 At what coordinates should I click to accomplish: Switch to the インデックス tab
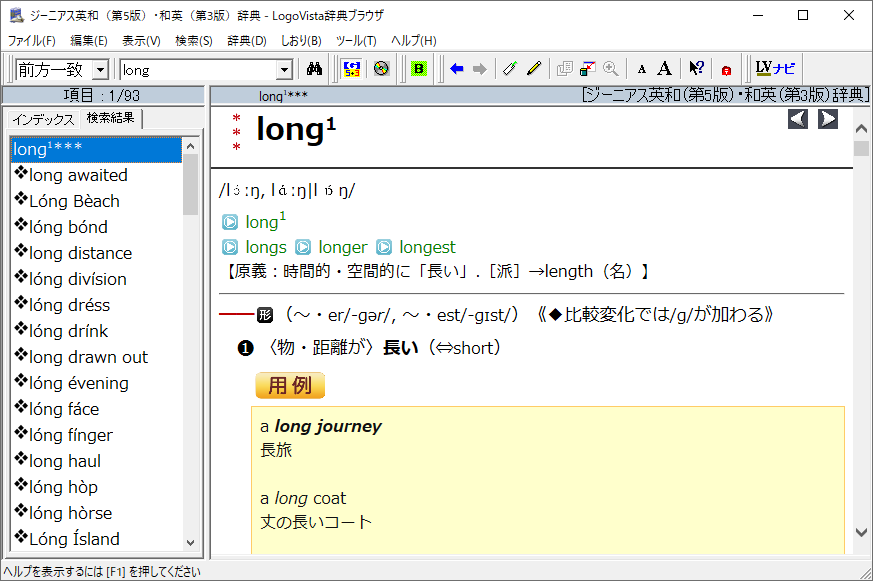(43, 120)
